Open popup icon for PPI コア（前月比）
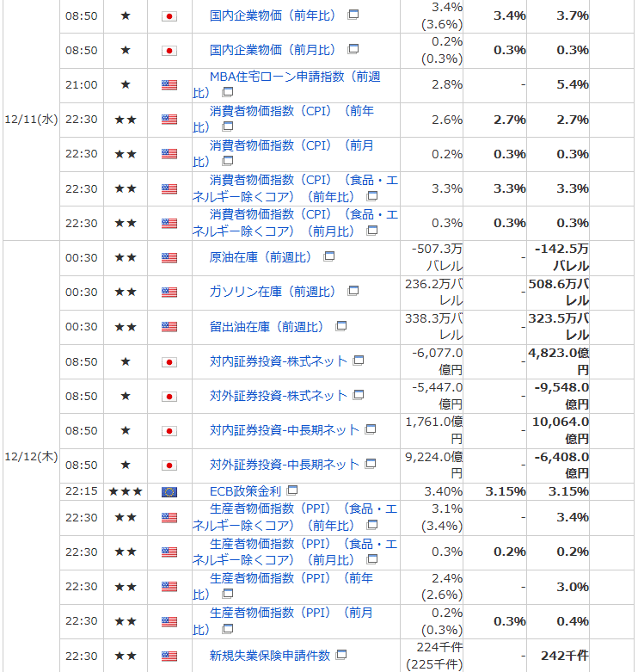638x672 pixels. coord(372,559)
